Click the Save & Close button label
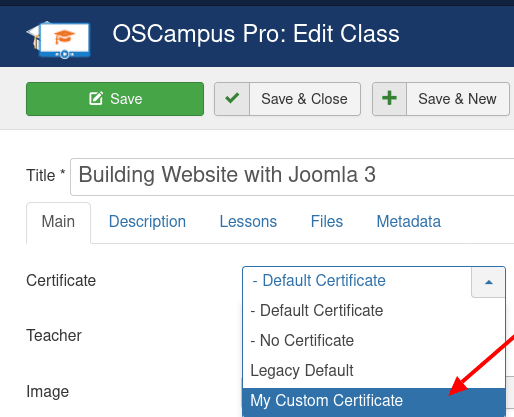 (304, 99)
